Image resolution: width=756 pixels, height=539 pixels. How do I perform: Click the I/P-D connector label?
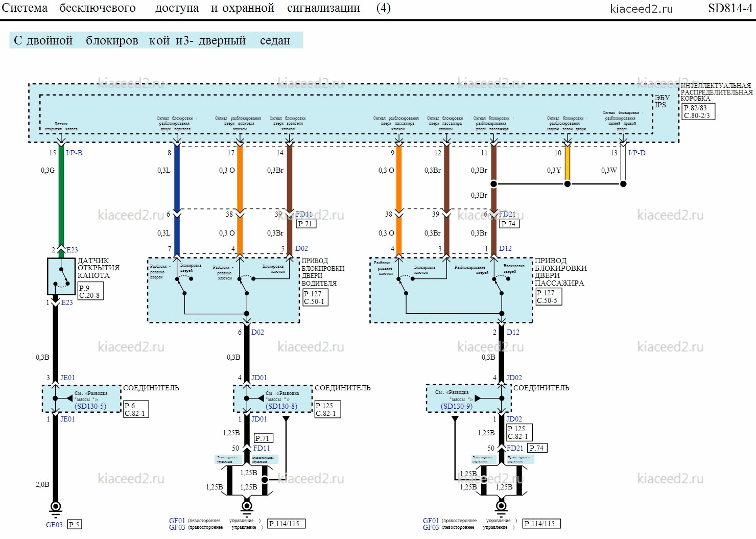tap(636, 153)
